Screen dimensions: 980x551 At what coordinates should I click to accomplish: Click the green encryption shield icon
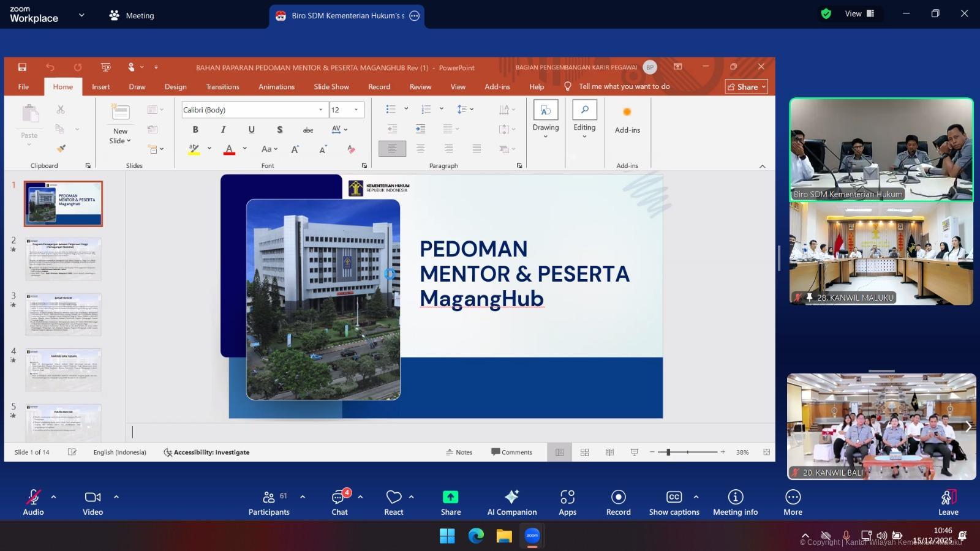[x=826, y=13]
